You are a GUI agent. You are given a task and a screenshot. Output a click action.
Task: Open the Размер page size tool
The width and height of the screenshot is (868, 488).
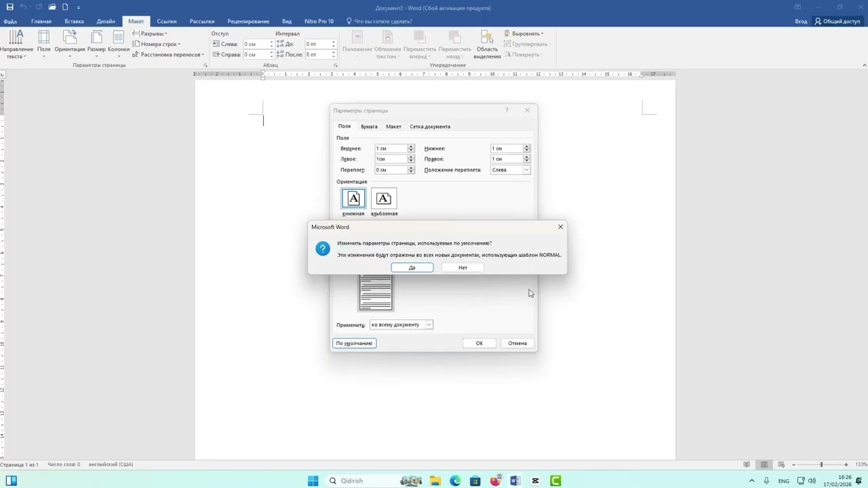[x=96, y=45]
